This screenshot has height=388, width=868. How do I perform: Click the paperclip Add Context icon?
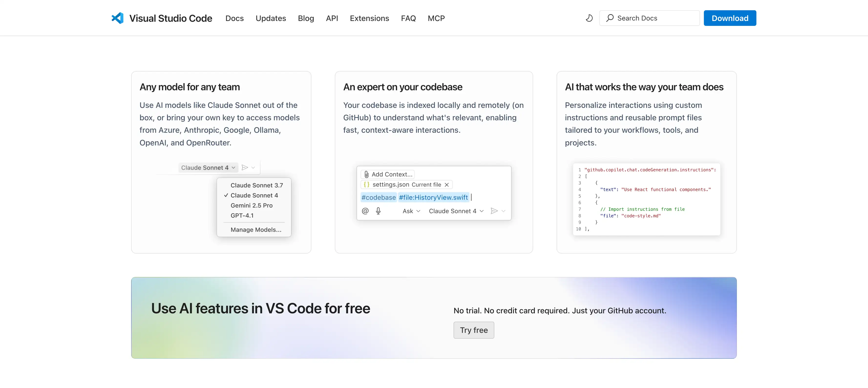pos(366,174)
